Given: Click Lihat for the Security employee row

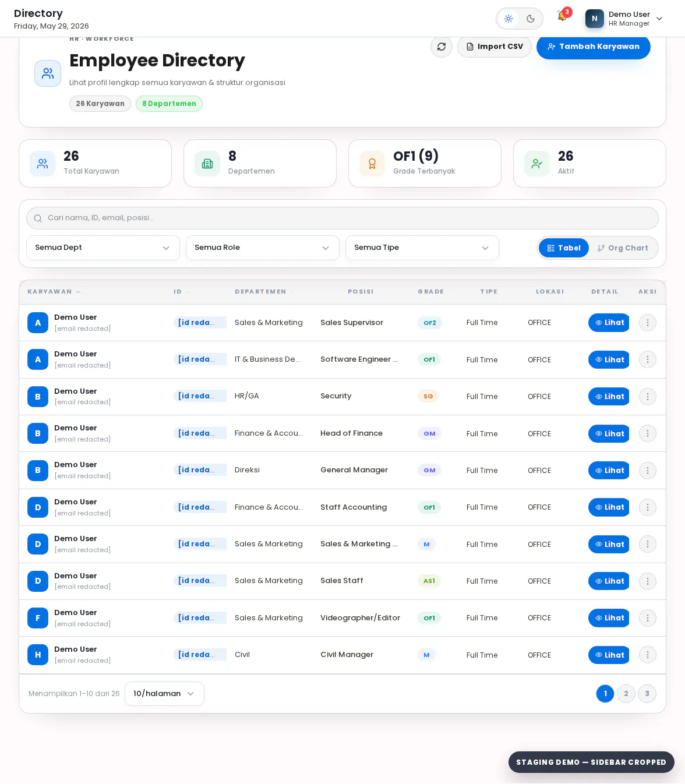Looking at the screenshot, I should tap(609, 397).
